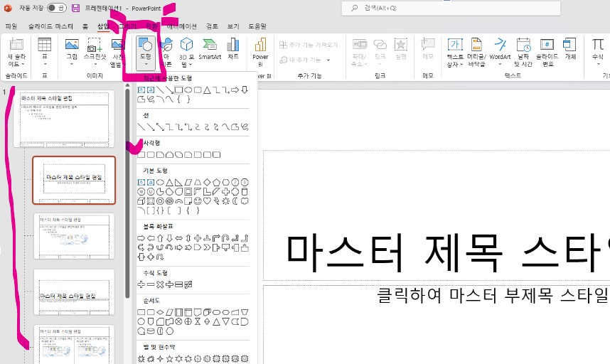The image size is (610, 364).
Task: Choose the crescent moon shape
Action: pos(235,201)
